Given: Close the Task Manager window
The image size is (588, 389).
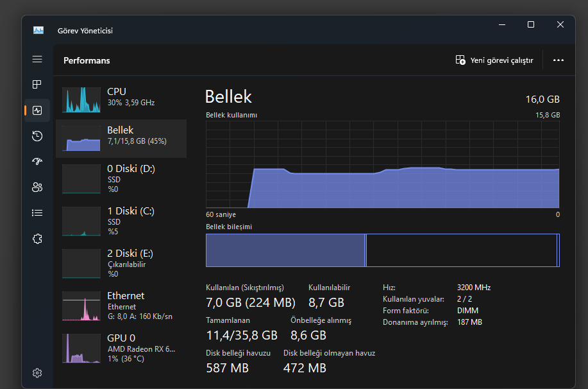Looking at the screenshot, I should point(560,24).
